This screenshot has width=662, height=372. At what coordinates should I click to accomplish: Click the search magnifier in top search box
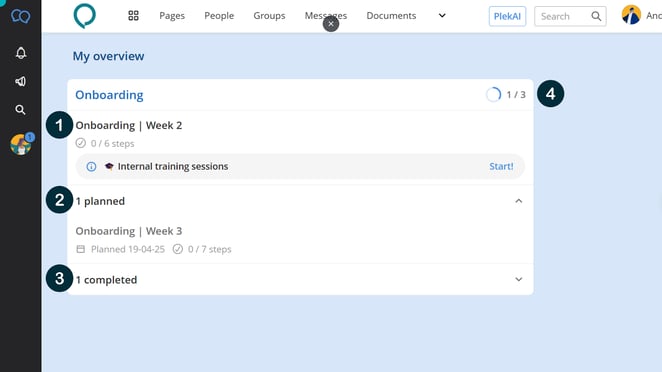tap(596, 16)
